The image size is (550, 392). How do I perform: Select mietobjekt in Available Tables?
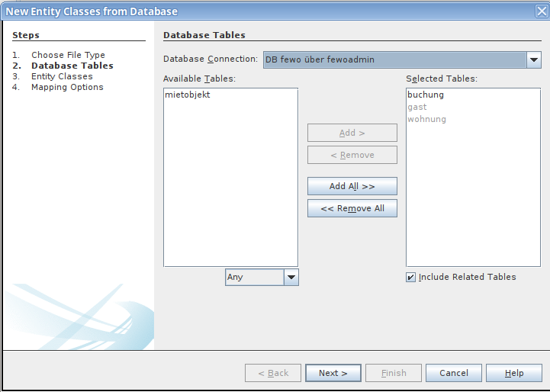187,95
